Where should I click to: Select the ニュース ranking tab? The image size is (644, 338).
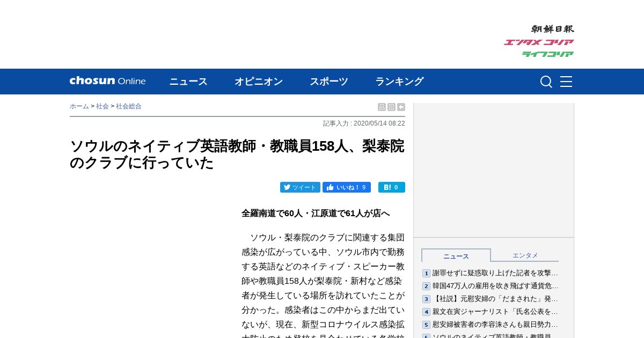pyautogui.click(x=456, y=256)
